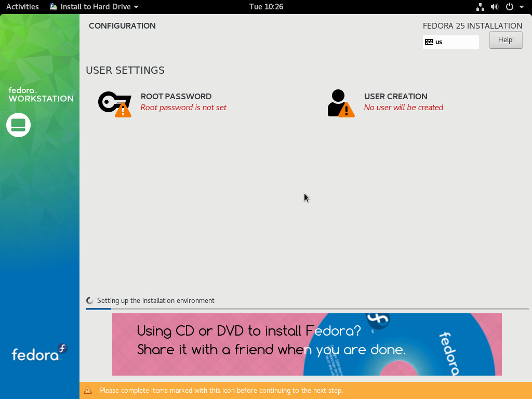Click the Fedora CD/DVD banner image
This screenshot has width=532, height=399.
[x=307, y=344]
